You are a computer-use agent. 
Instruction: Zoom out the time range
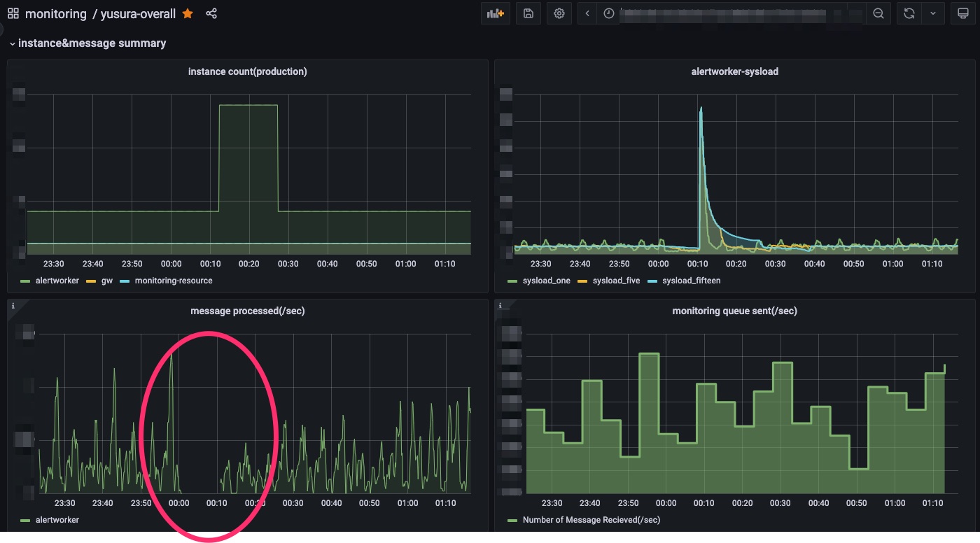878,13
